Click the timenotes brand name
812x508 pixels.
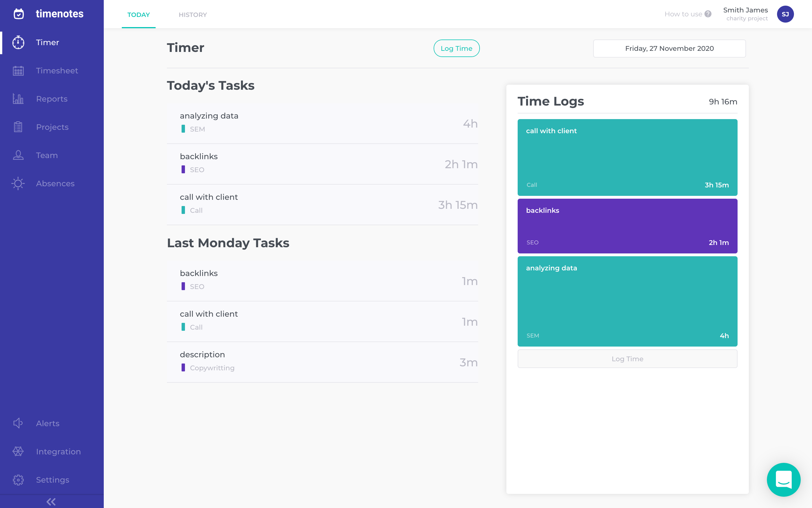pyautogui.click(x=60, y=14)
